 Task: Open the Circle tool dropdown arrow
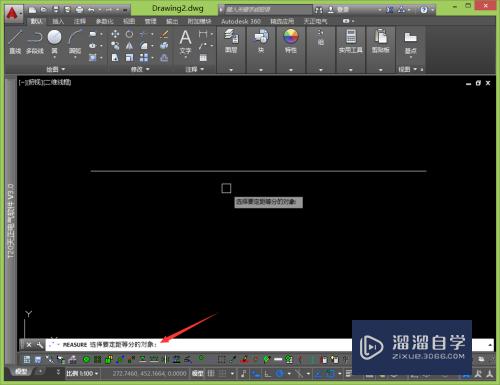54,57
